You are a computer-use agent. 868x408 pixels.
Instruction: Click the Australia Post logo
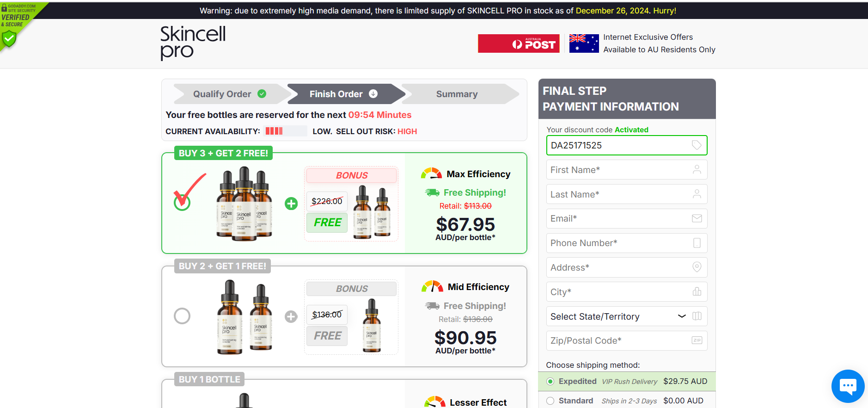[519, 43]
